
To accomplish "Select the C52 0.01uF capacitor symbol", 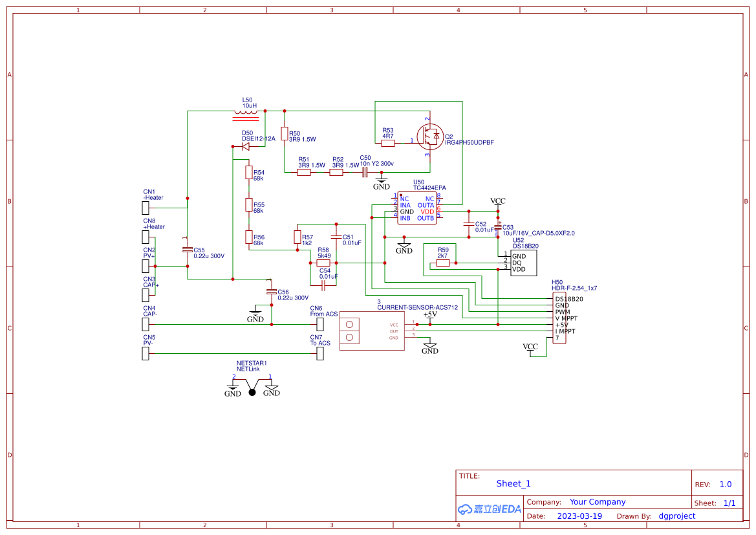I will tap(468, 224).
